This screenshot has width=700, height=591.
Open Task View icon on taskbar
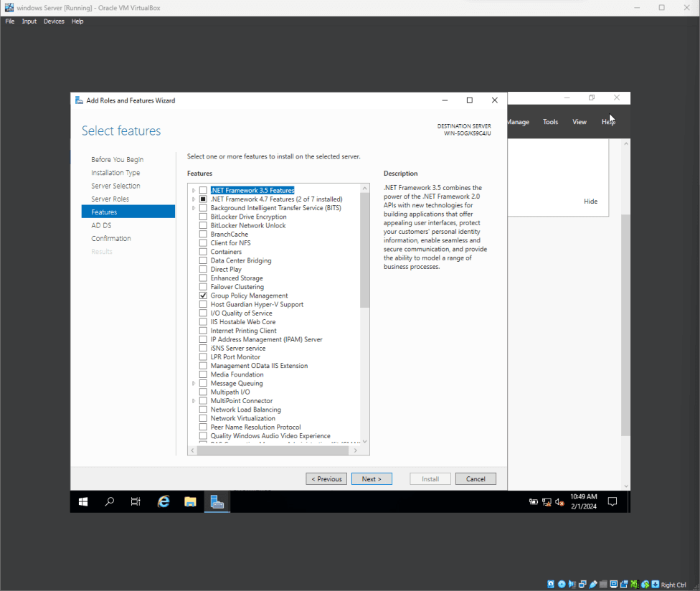pos(136,502)
